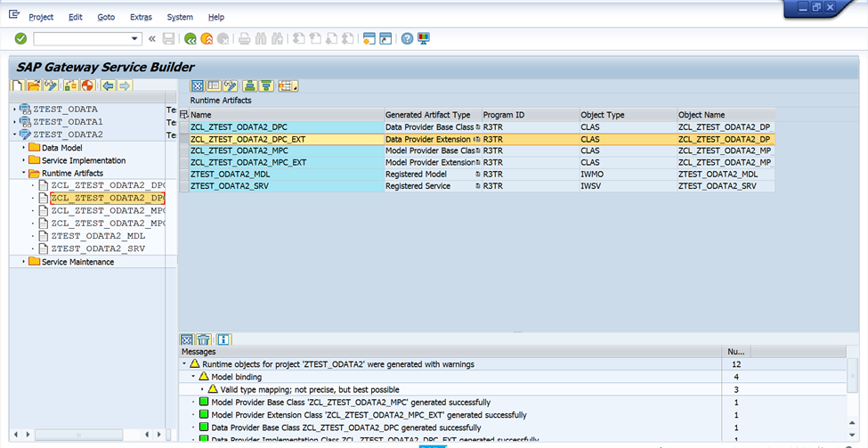868x448 pixels.
Task: Expand the Service Implementation folder
Action: click(24, 160)
